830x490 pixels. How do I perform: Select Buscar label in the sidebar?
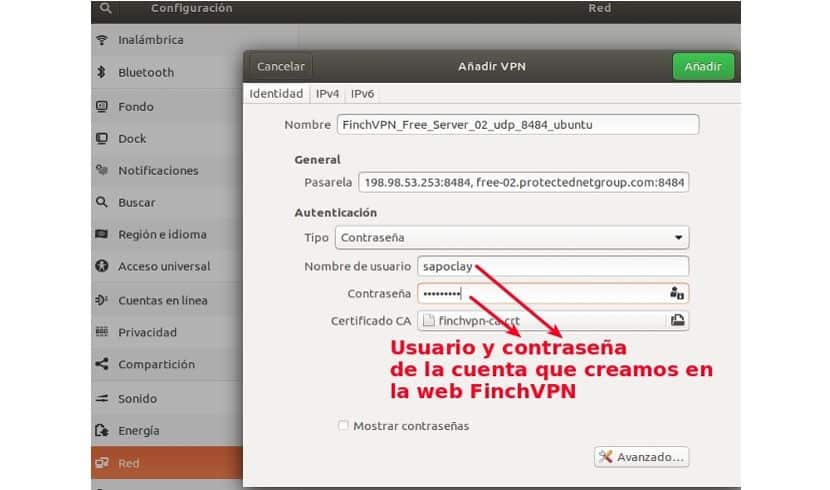click(x=137, y=203)
